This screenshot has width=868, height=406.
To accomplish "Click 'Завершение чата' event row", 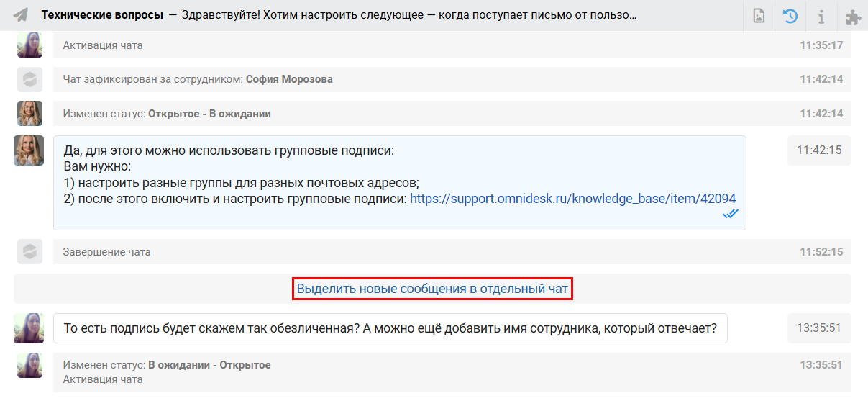I will pos(452,252).
